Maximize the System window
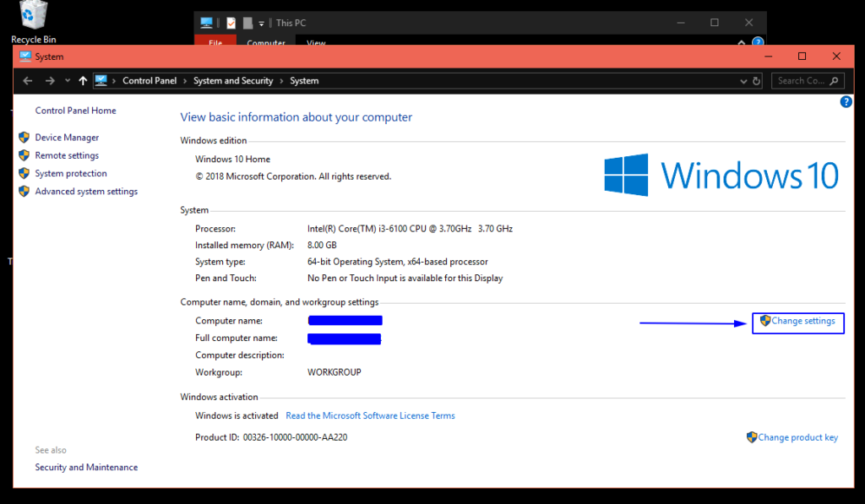Screen dimensions: 865x504 802,57
